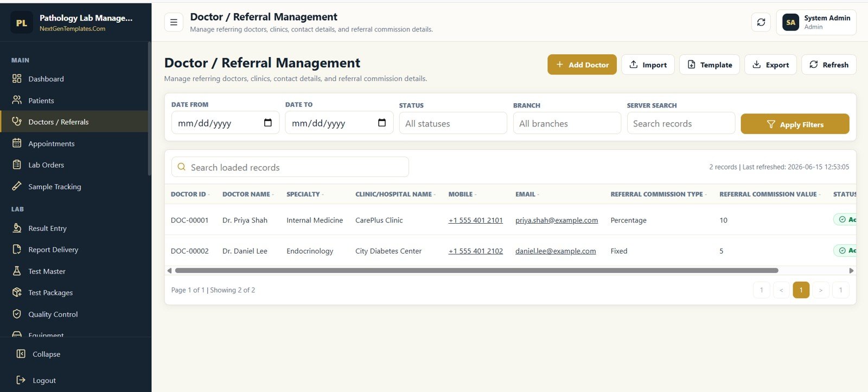Click the Result Entry microscope icon
Screen dimensions: 868x392
pos(17,228)
